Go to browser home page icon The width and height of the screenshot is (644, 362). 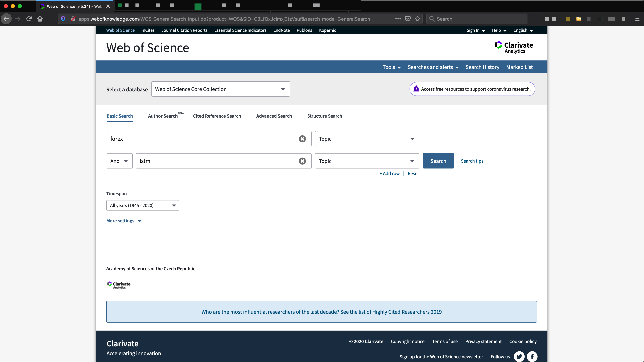pos(40,19)
